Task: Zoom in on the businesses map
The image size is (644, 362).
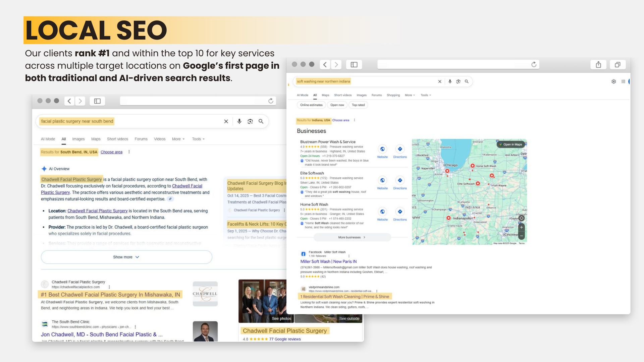Action: click(522, 227)
